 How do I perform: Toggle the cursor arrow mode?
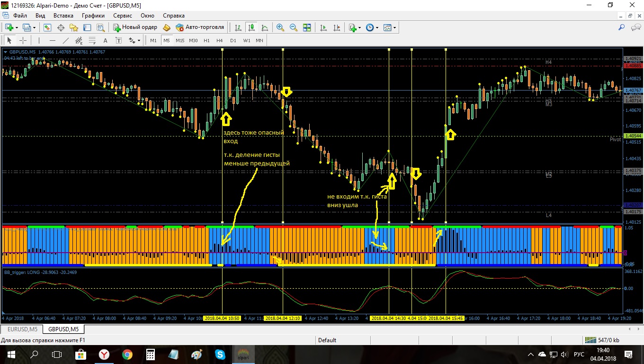click(x=9, y=40)
